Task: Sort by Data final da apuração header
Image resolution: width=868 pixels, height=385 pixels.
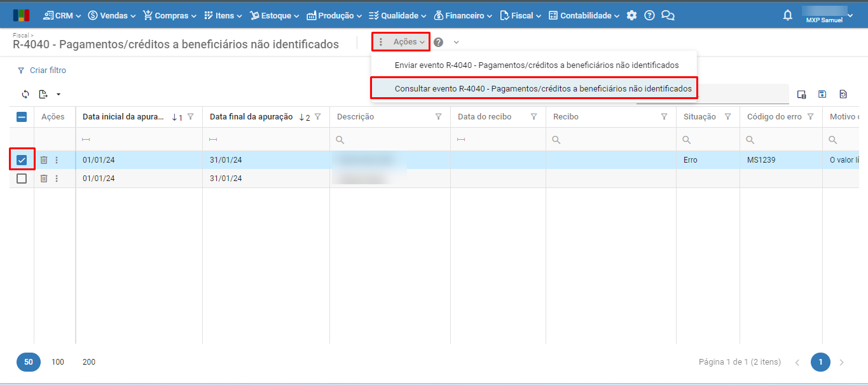Action: 251,117
